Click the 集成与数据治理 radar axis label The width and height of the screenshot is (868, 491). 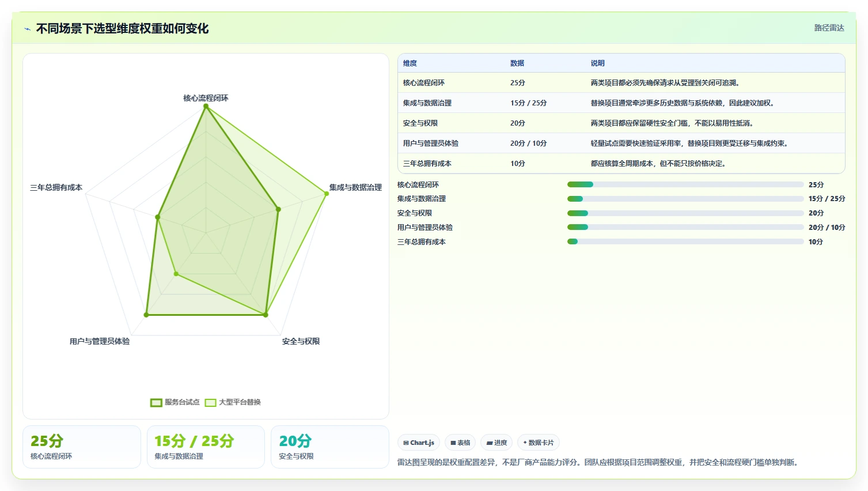(355, 187)
